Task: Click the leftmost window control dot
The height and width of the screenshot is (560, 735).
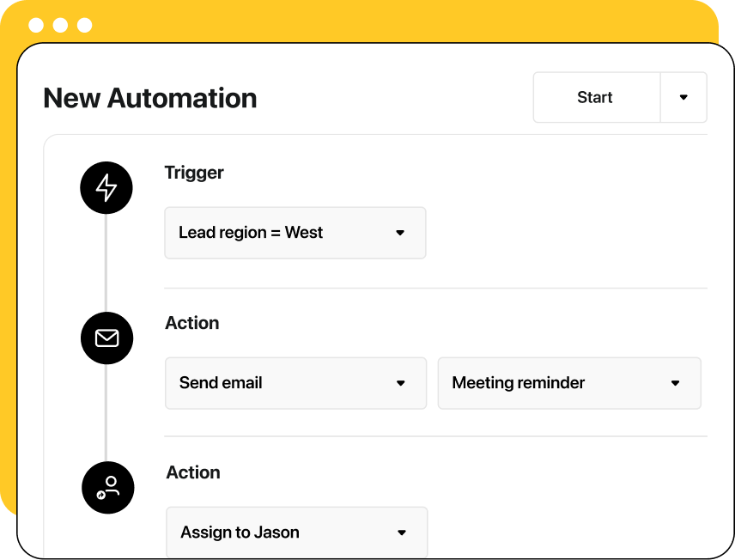Action: [x=35, y=25]
